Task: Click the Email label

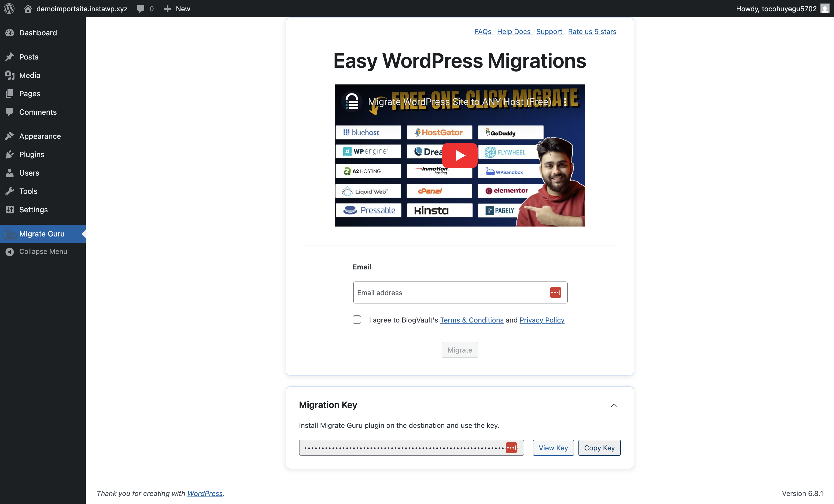Action: click(x=362, y=267)
